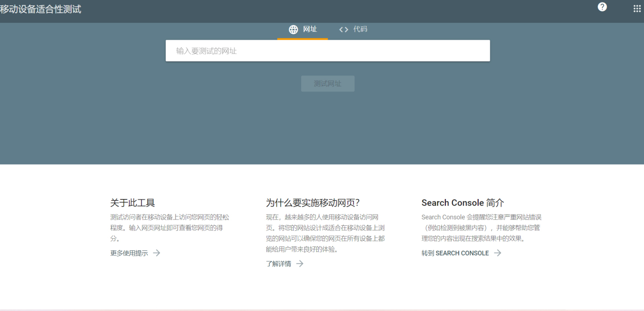Click the 测试网址 button
The width and height of the screenshot is (644, 311).
tap(328, 83)
